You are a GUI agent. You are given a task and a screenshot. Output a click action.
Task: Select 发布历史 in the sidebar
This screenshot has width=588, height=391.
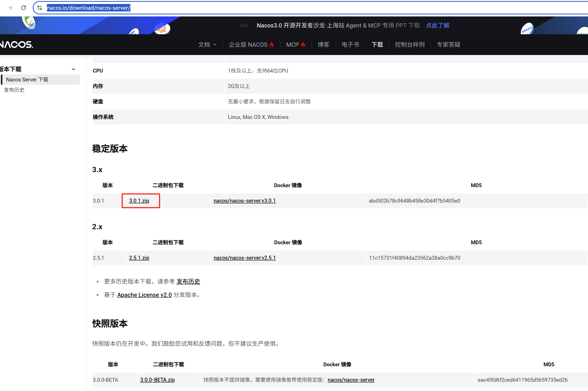[x=14, y=90]
